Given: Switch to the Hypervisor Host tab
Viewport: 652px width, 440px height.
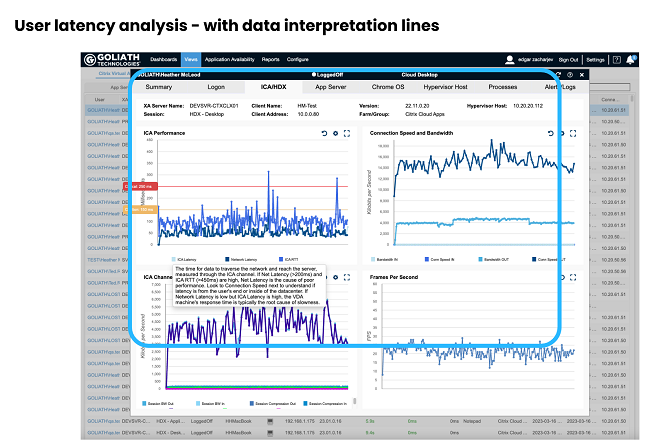Looking at the screenshot, I should coord(445,87).
